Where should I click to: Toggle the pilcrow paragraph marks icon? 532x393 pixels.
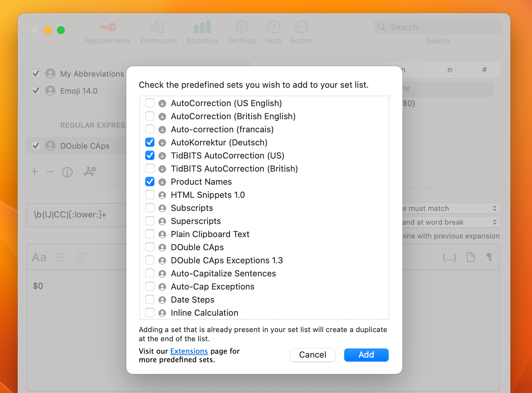[489, 257]
